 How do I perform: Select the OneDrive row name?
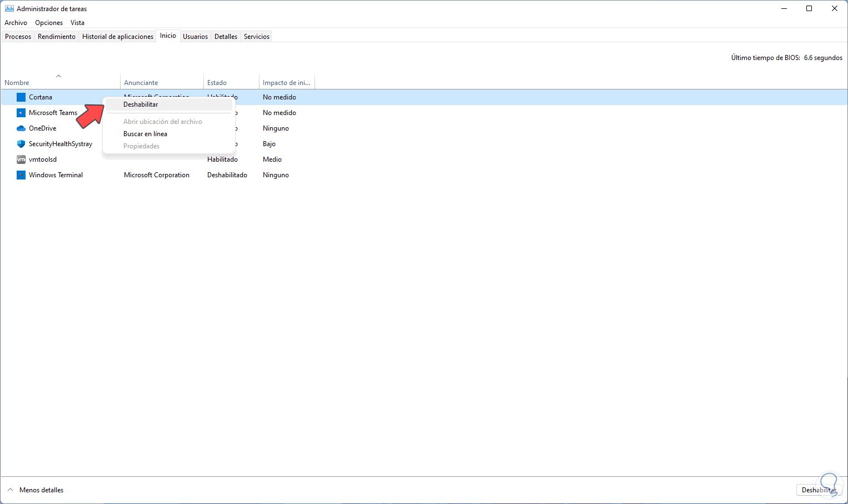click(x=43, y=128)
